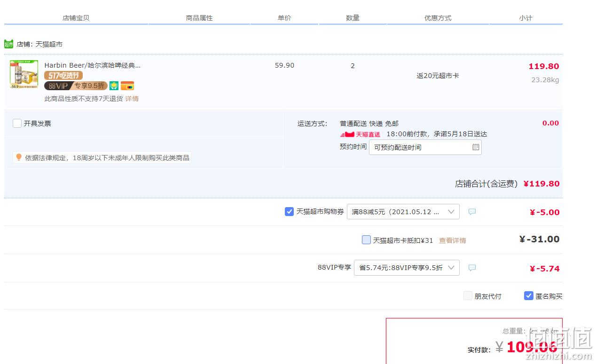Click the comment icon beside the 88VIP discount
The width and height of the screenshot is (596, 364).
pos(472,268)
